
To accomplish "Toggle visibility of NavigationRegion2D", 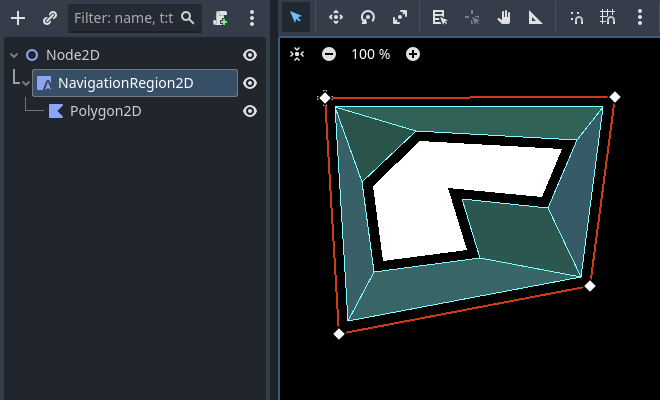I will coord(250,83).
